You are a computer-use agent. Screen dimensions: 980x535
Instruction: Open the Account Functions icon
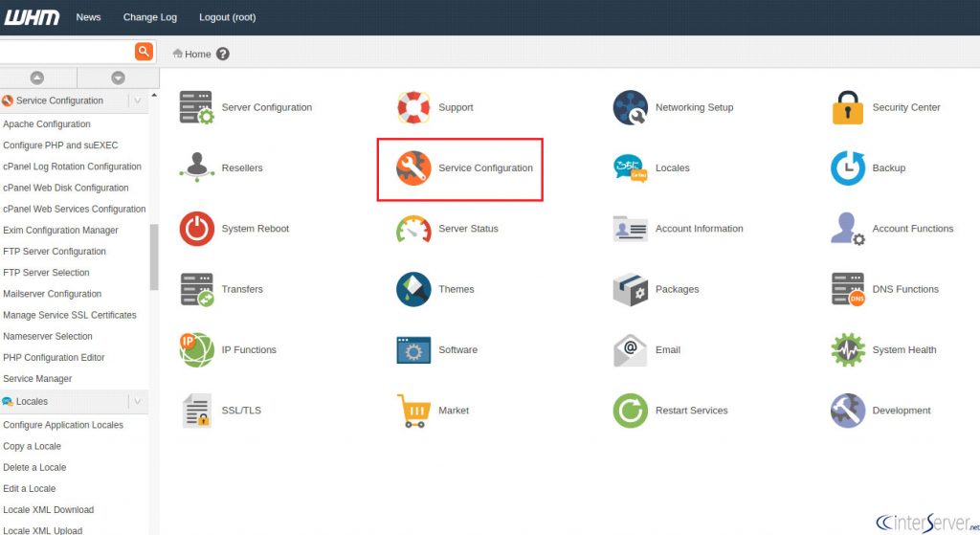[x=848, y=229]
